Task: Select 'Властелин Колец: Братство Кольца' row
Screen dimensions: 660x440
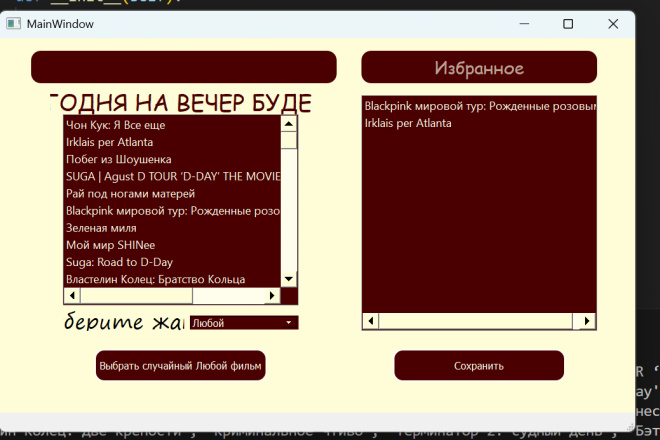Action: 172,279
